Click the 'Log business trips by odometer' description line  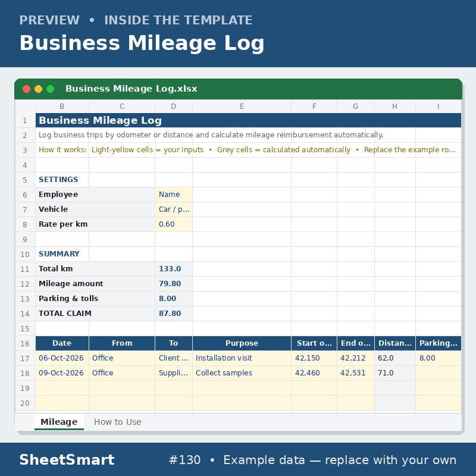211,135
